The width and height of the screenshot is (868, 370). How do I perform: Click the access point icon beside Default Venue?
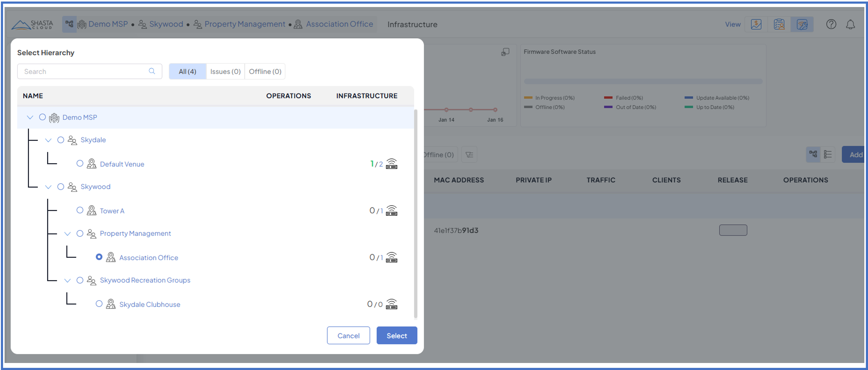[x=391, y=164]
